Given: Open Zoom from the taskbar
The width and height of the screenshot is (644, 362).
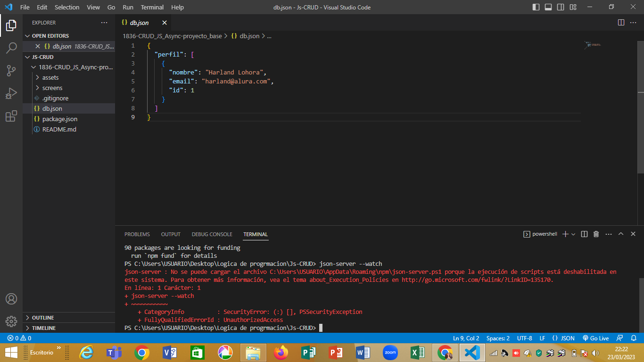Looking at the screenshot, I should [x=390, y=353].
